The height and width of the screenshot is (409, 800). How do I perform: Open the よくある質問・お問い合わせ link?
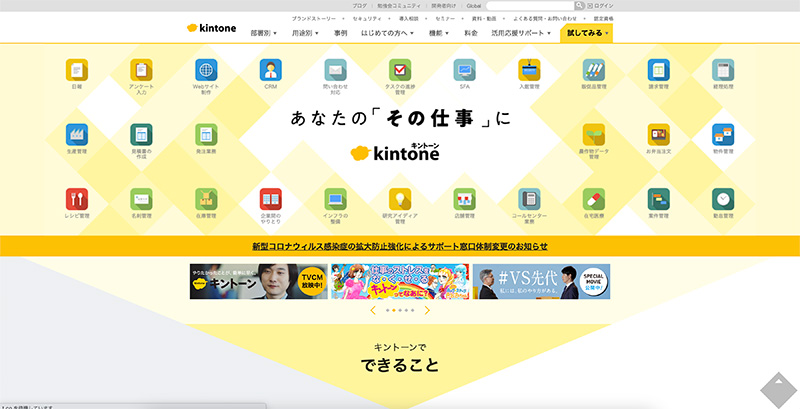coord(545,18)
